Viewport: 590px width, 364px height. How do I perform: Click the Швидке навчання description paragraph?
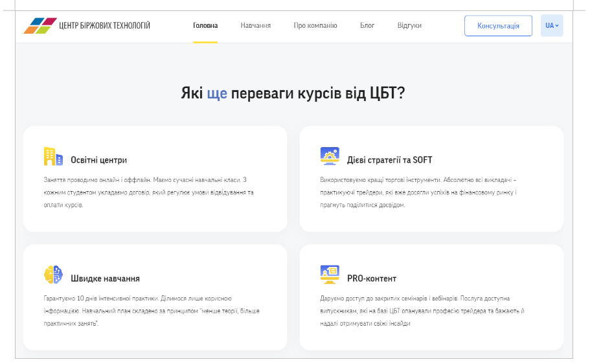click(x=152, y=311)
